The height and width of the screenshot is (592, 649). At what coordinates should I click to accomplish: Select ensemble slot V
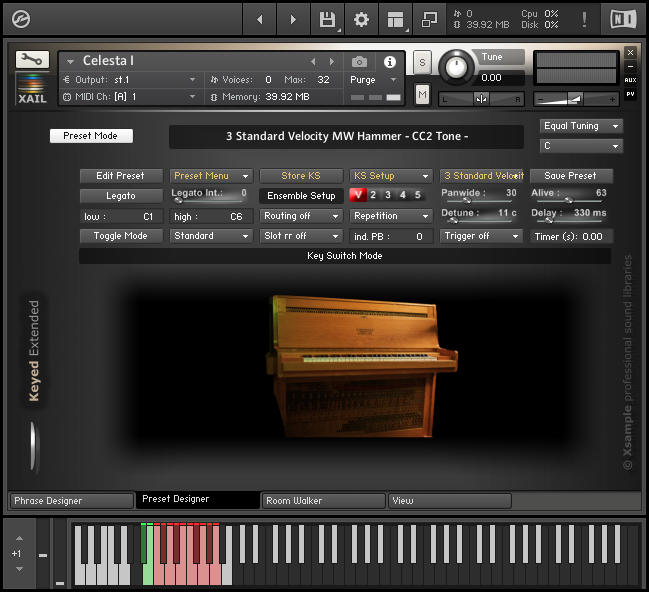(x=358, y=195)
